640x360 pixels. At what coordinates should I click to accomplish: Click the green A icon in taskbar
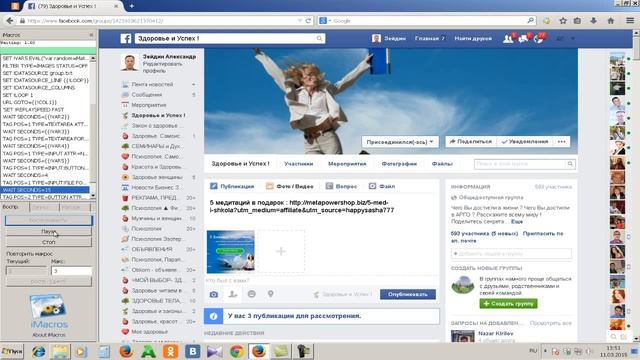[148, 351]
